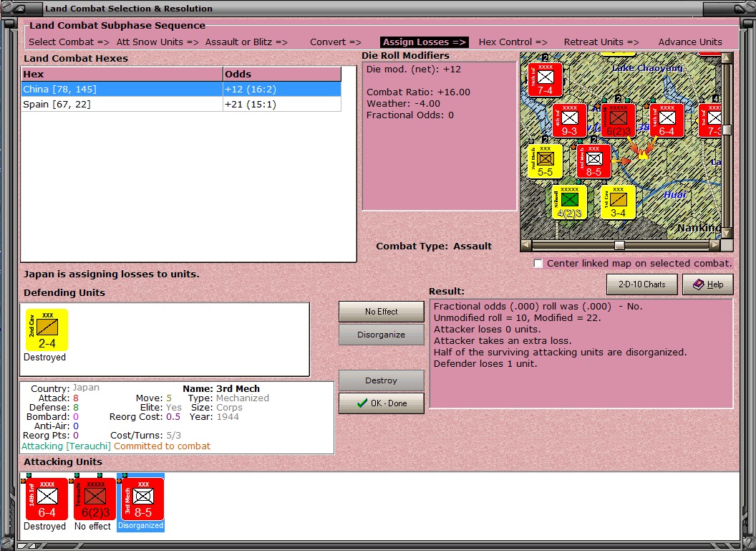Click the 9-3 infantry counter on map
Viewport: 756px width, 551px height.
pyautogui.click(x=569, y=120)
